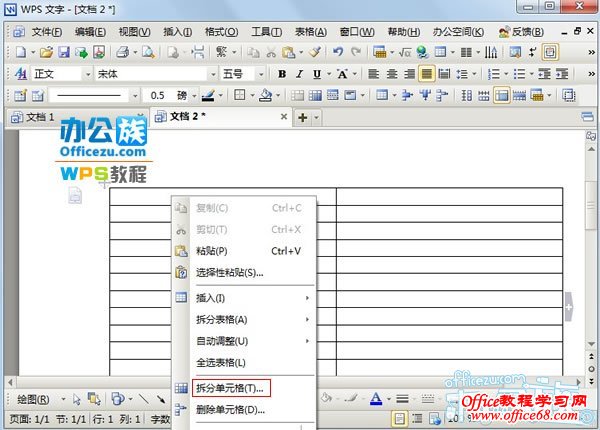Click the select objects pointer in drawing bar
The width and height of the screenshot is (600, 430).
[77, 399]
